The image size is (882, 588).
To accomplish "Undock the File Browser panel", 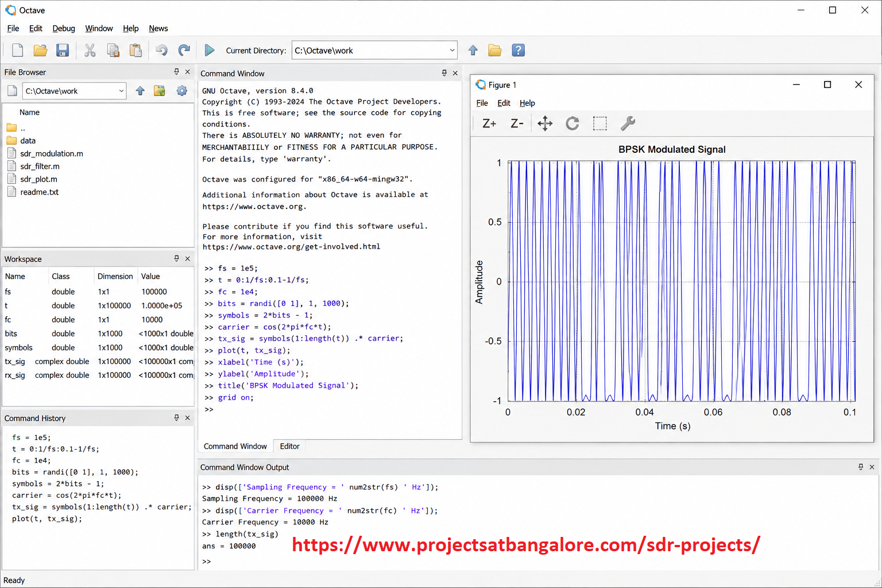I will tap(176, 72).
